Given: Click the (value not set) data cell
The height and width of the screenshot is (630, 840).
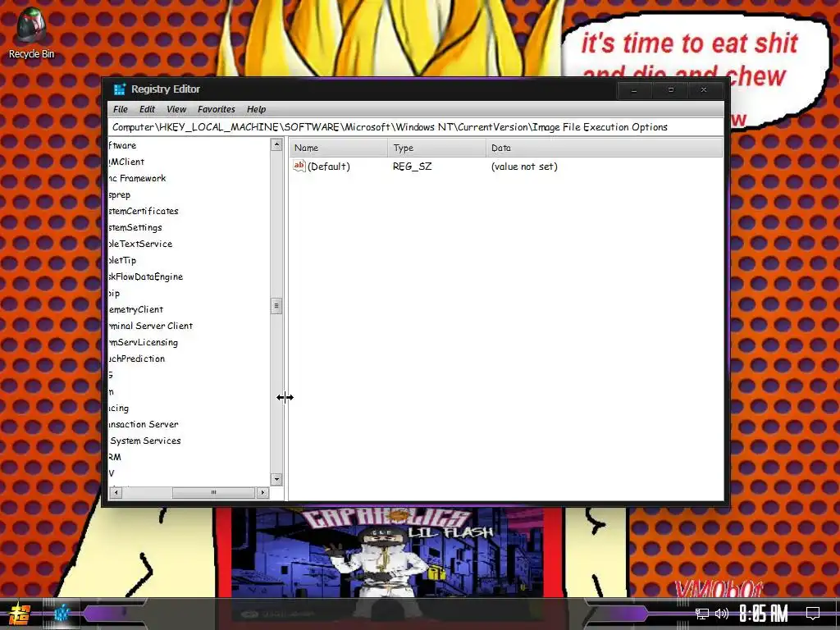Looking at the screenshot, I should tap(524, 167).
